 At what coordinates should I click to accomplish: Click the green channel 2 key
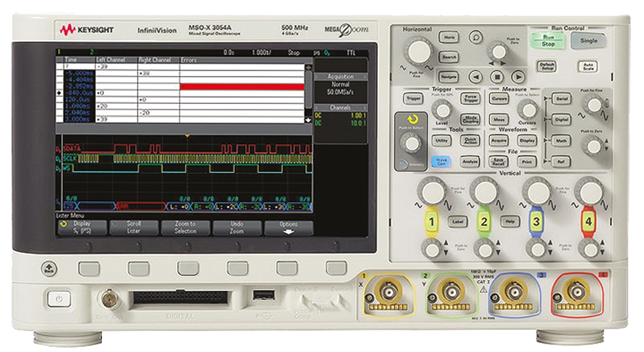click(485, 221)
